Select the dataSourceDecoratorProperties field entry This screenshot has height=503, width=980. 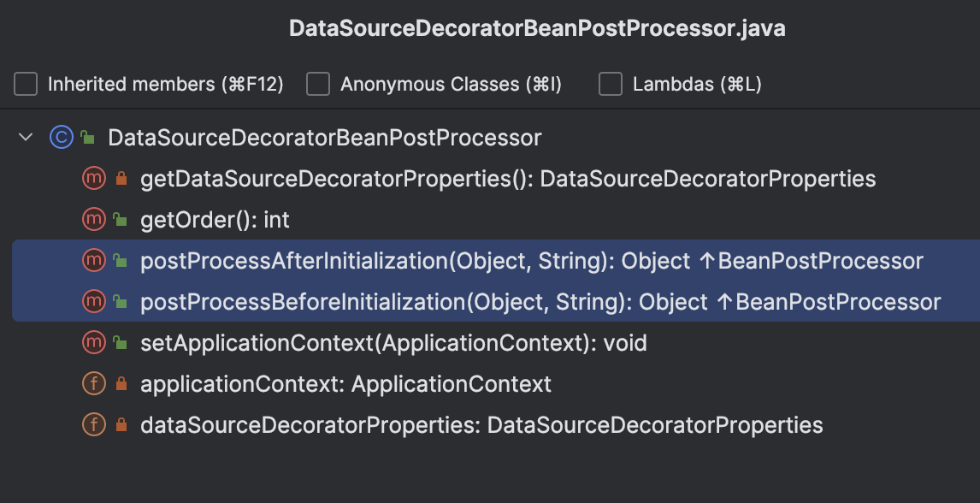481,425
